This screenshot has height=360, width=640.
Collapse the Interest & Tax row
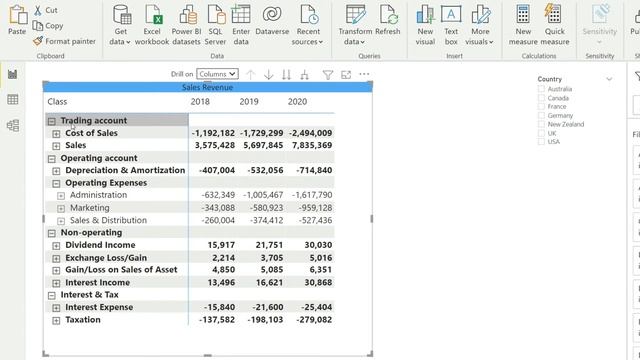tap(51, 295)
